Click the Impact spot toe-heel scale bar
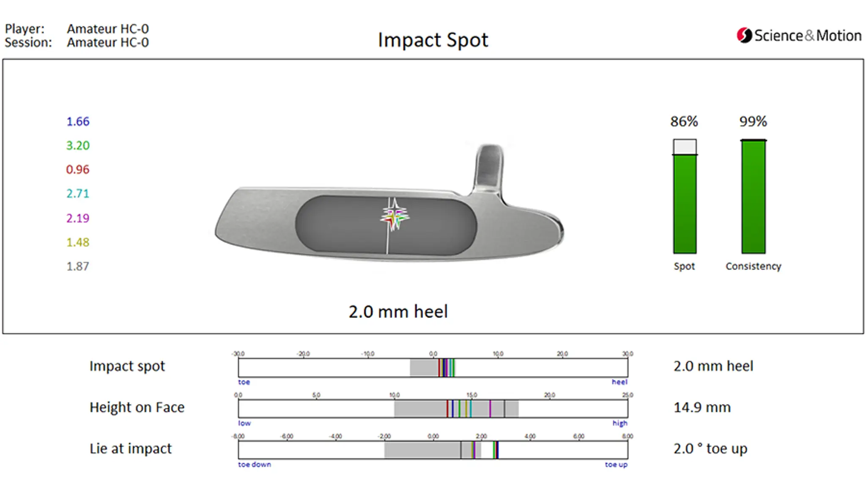866x504 pixels. coord(433,367)
